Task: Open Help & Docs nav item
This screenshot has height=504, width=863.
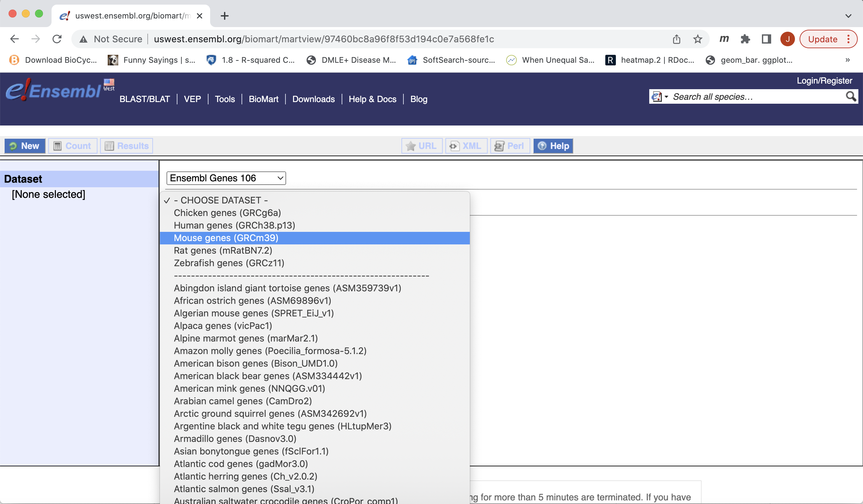Action: [372, 99]
